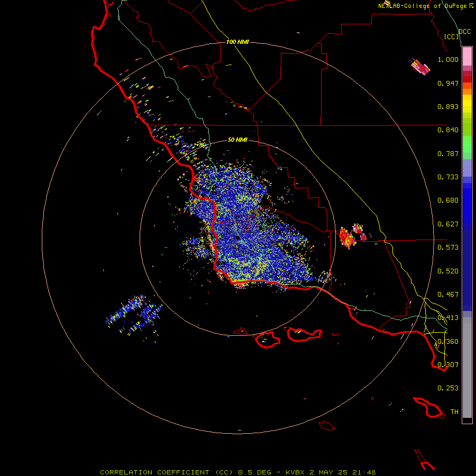Click the 1.000 scale value
This screenshot has width=476, height=476.
click(448, 59)
